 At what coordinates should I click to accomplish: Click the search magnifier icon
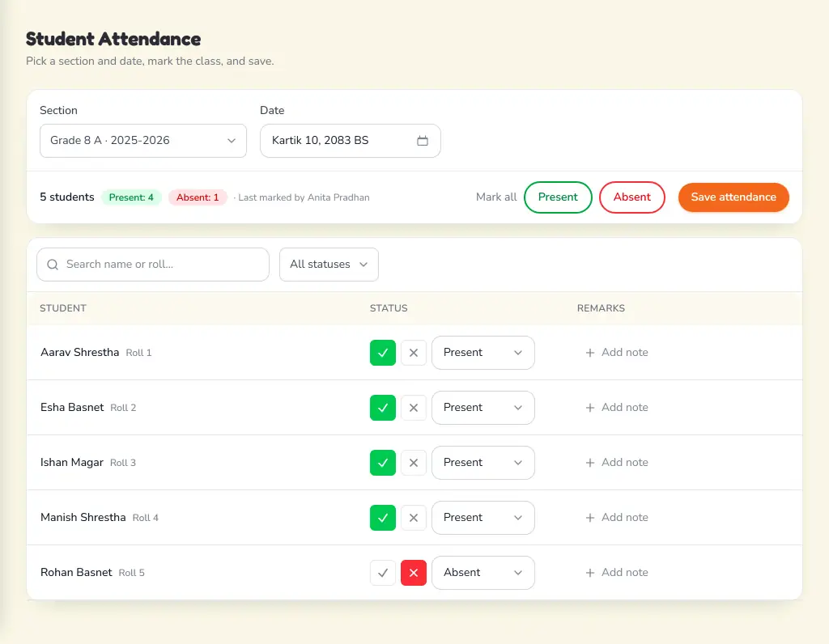coord(53,264)
